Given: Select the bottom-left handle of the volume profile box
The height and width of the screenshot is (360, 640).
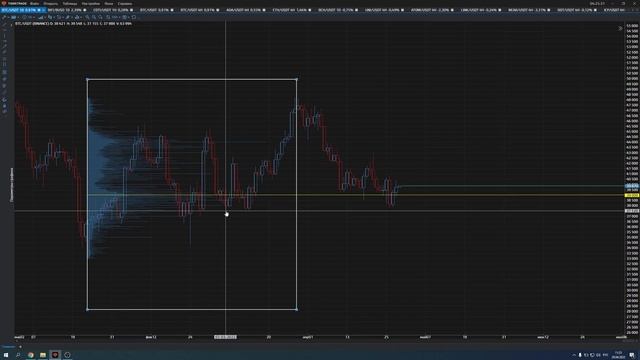Looking at the screenshot, I should point(87,309).
